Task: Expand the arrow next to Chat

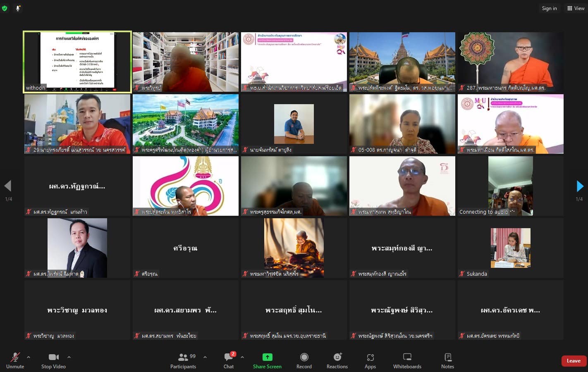Action: (x=242, y=357)
